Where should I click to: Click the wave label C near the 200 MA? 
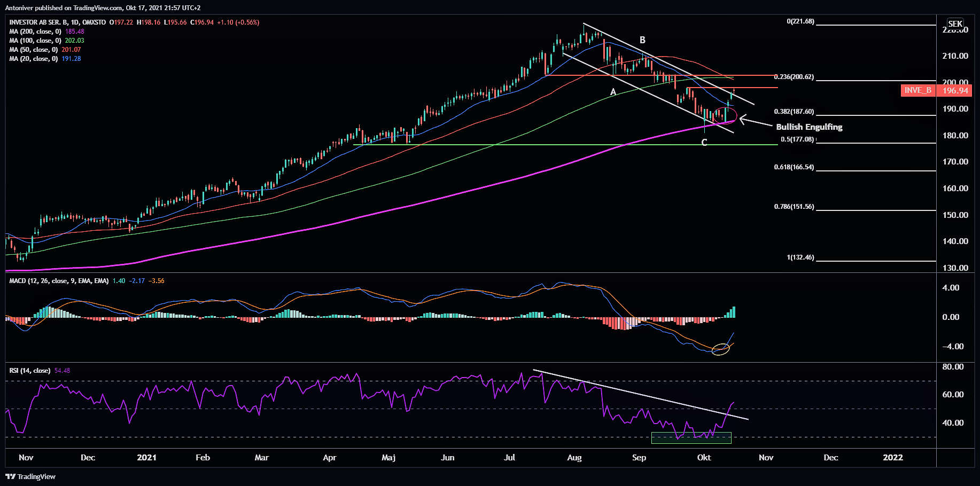pos(704,143)
